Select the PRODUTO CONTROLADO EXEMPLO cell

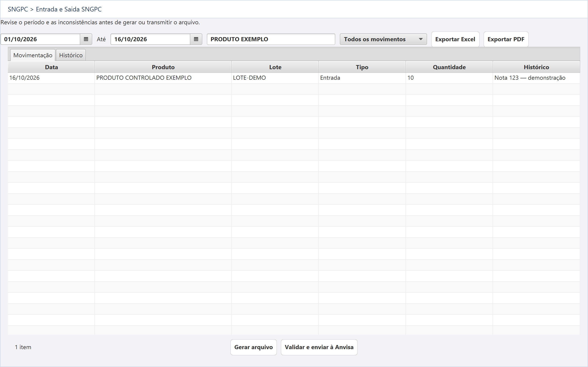(x=163, y=78)
